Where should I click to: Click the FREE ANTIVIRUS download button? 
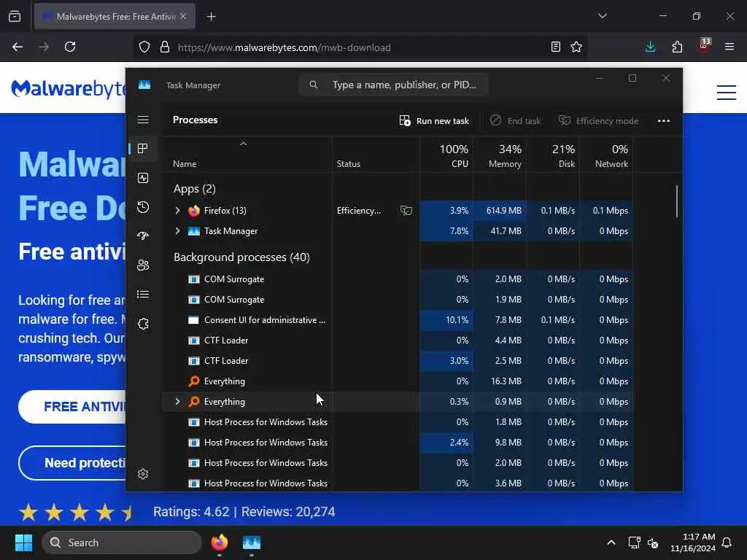coord(72,407)
